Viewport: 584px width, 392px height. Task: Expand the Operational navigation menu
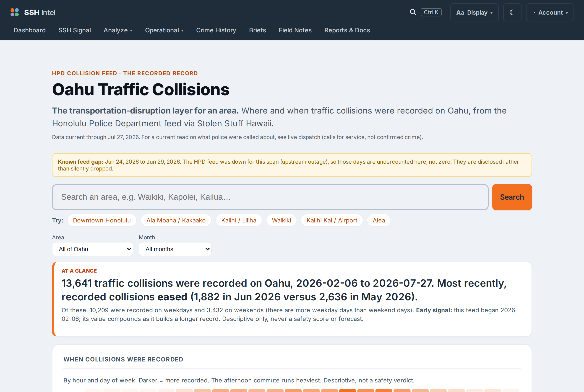[164, 30]
